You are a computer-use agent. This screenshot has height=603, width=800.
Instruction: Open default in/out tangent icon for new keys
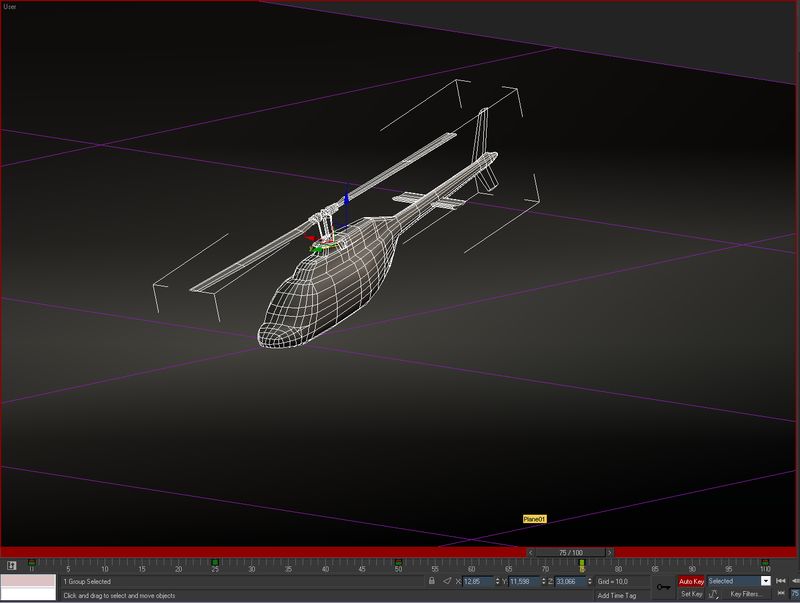(713, 594)
